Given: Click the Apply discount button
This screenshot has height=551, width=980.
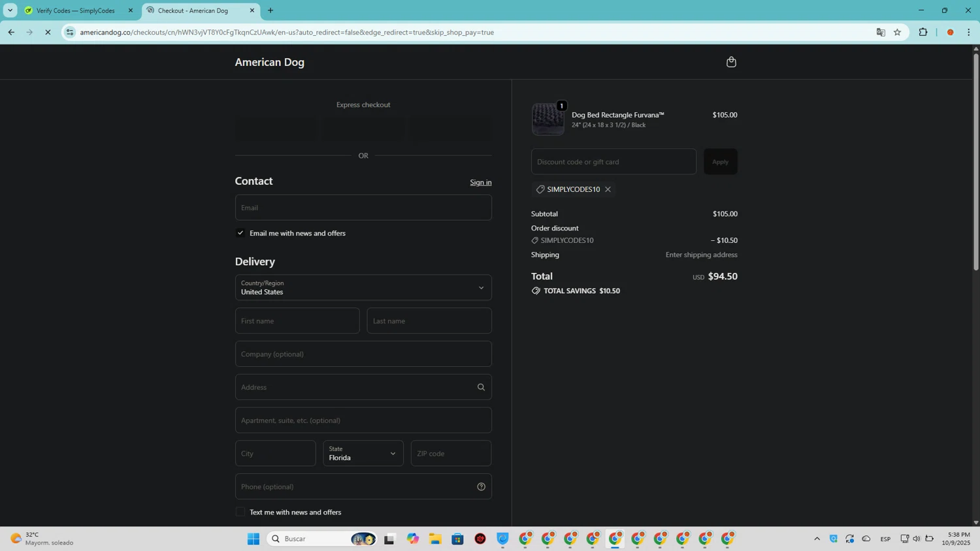Looking at the screenshot, I should (720, 162).
